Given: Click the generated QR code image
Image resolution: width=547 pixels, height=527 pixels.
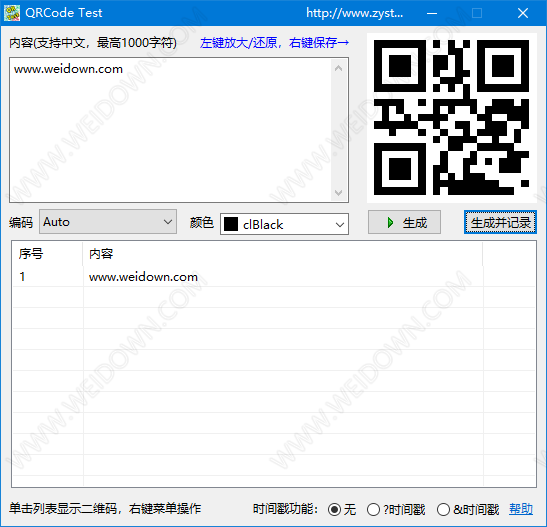Looking at the screenshot, I should click(451, 118).
